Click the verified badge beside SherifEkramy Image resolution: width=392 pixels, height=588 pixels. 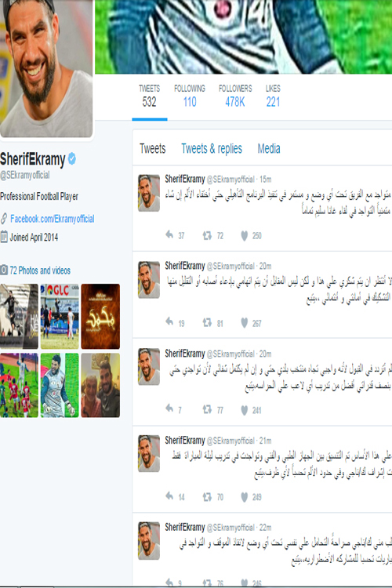(71, 159)
